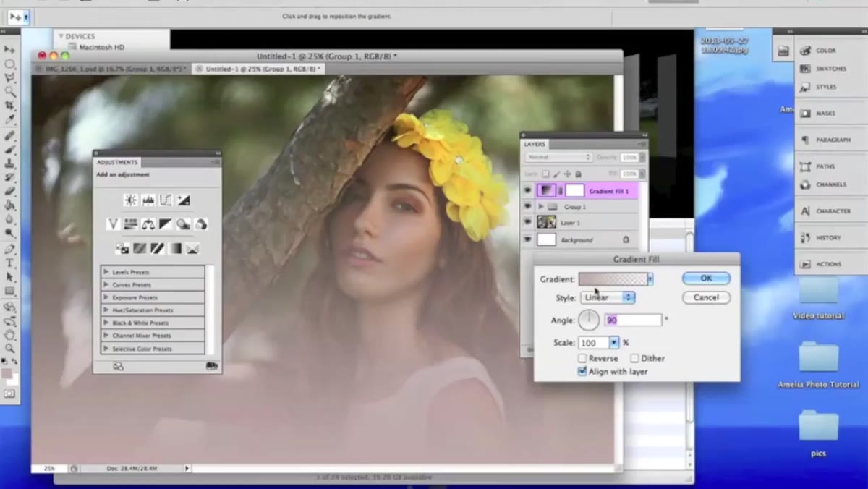Click the foreground color swatch
The height and width of the screenshot is (489, 868).
[x=7, y=373]
